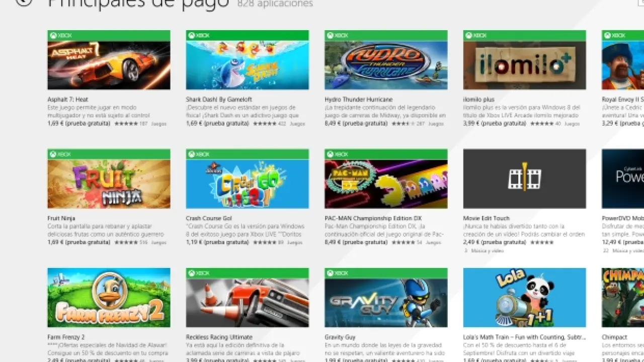644x362 pixels.
Task: Open the ilomilo plus app tile
Action: click(x=525, y=60)
